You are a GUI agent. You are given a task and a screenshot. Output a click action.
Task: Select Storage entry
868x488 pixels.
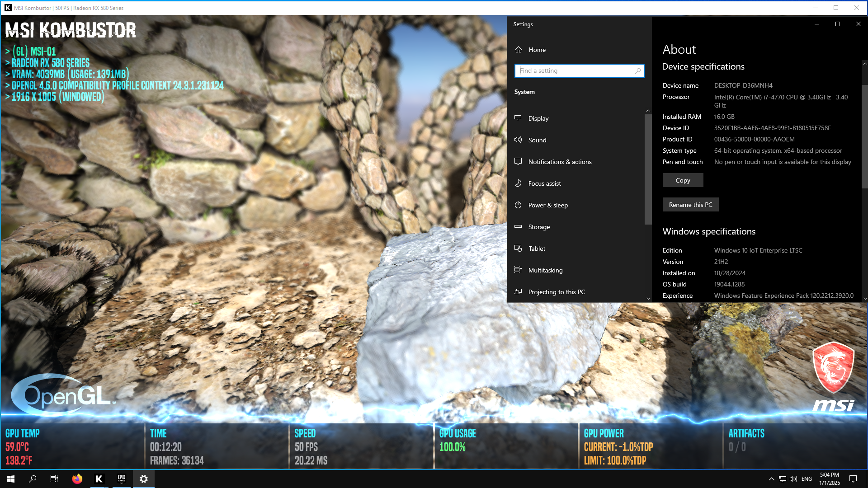coord(539,227)
